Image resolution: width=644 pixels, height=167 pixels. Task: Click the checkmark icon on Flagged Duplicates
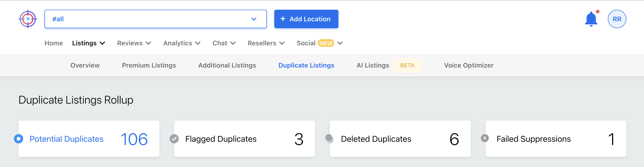coord(174,139)
